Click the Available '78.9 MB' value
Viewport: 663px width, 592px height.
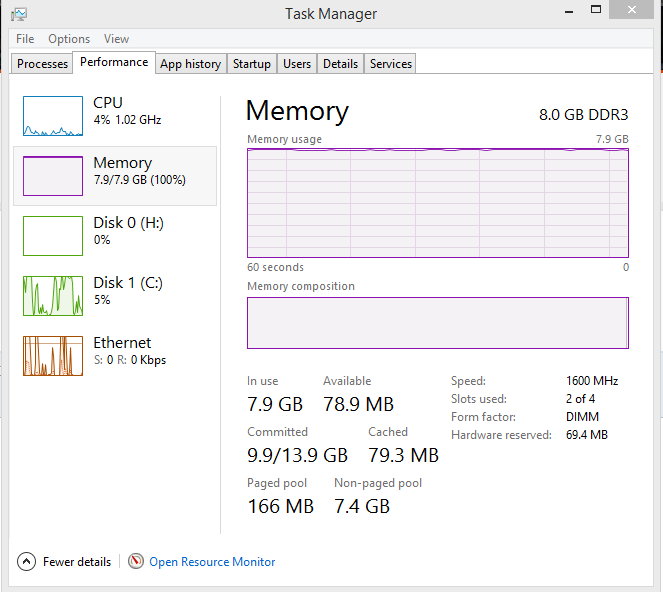point(359,405)
